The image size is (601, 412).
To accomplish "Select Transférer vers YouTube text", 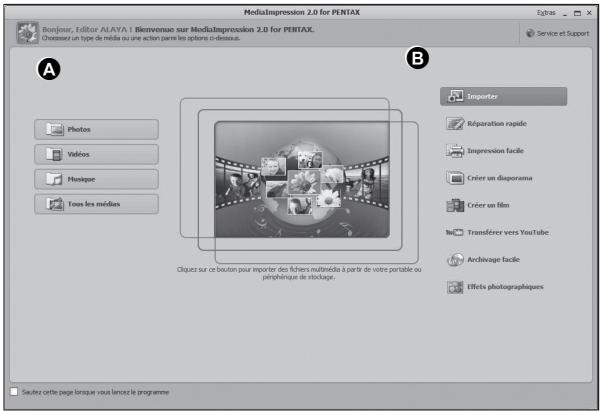I will click(x=508, y=232).
